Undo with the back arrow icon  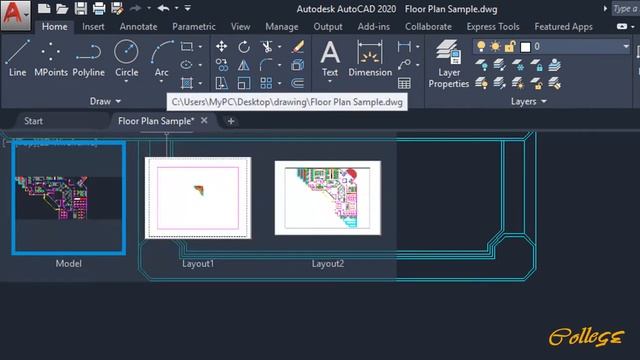pyautogui.click(x=163, y=8)
